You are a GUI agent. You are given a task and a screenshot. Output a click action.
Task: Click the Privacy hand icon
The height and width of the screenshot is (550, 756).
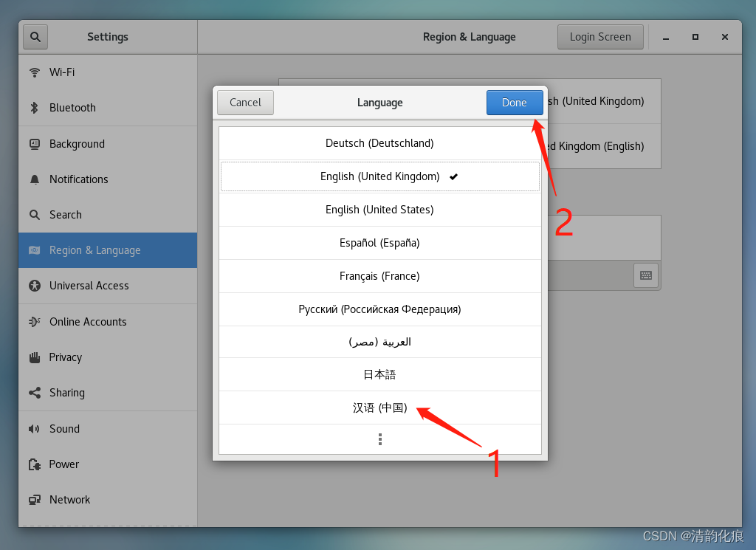(34, 357)
